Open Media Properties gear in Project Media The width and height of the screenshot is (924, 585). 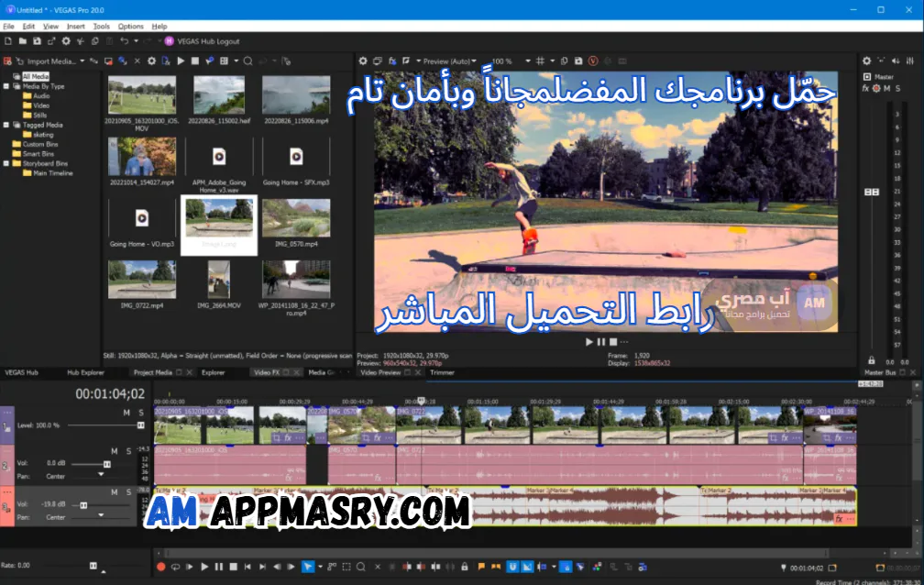151,61
